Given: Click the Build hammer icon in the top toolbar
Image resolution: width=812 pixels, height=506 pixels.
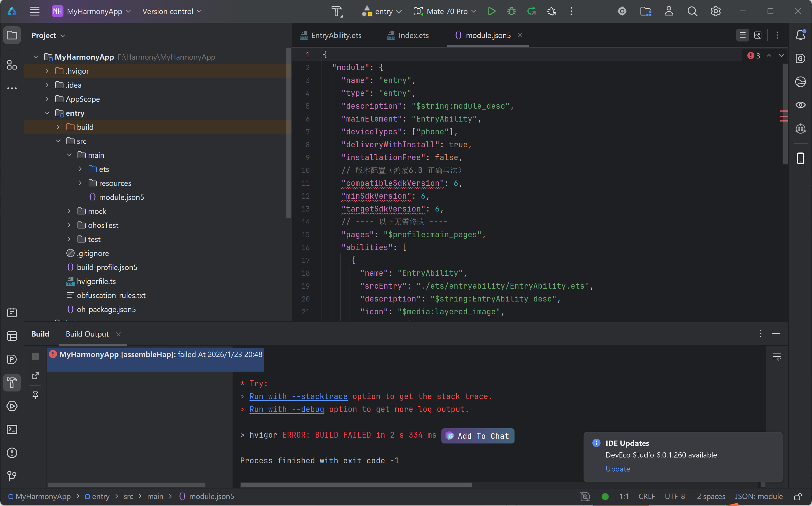Looking at the screenshot, I should (337, 11).
